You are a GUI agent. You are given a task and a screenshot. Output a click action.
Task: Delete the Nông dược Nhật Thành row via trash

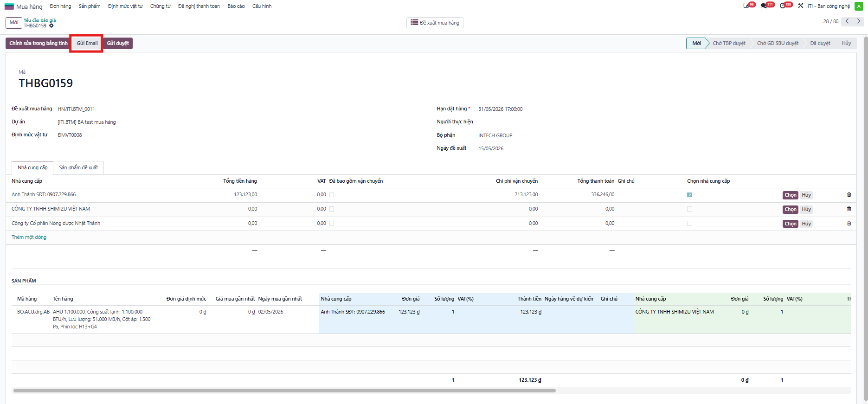point(849,224)
